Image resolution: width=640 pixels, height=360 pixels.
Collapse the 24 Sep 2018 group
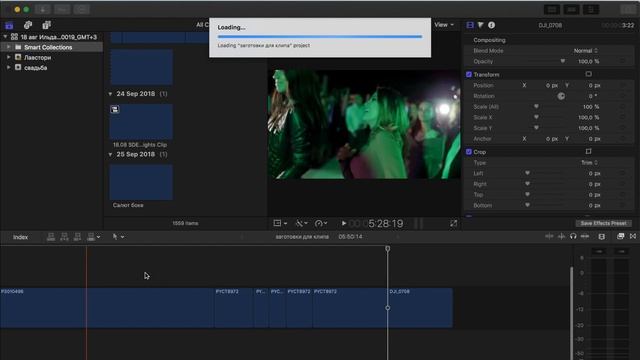(110, 94)
